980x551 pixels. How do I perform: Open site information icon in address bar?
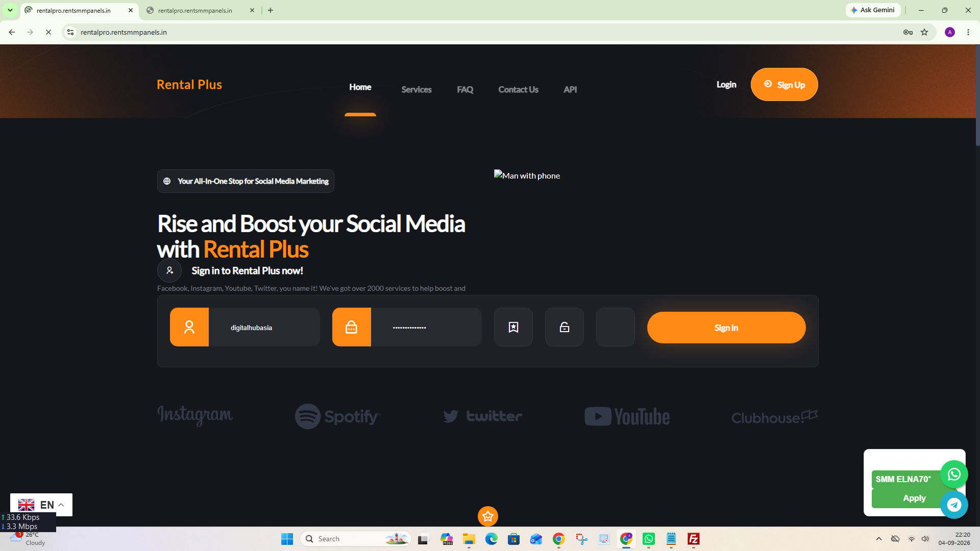(70, 32)
